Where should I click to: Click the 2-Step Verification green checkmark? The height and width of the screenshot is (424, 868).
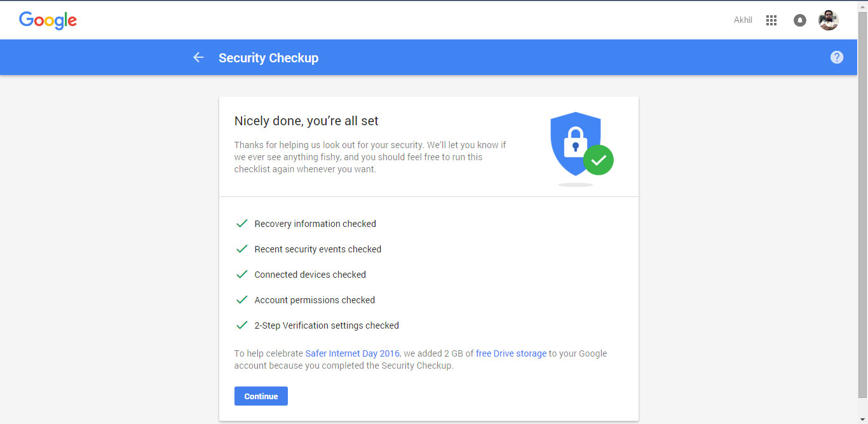point(241,325)
